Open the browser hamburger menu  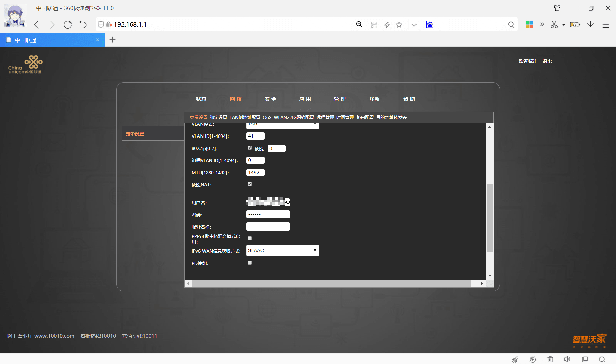(606, 25)
